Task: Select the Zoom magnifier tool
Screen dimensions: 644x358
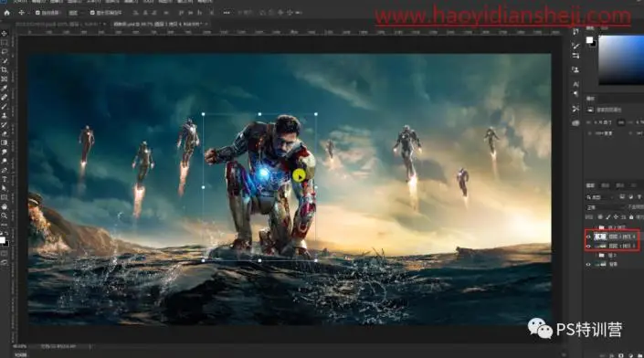Action: (4, 216)
